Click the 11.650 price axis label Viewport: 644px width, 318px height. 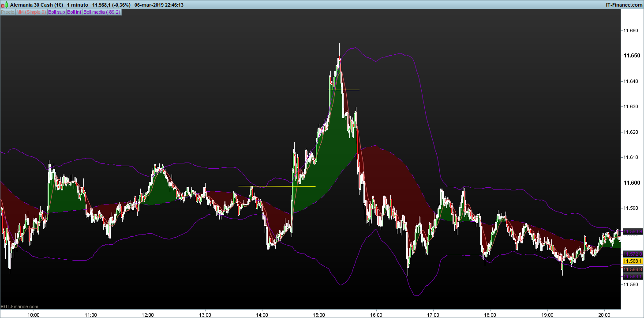tap(630, 56)
